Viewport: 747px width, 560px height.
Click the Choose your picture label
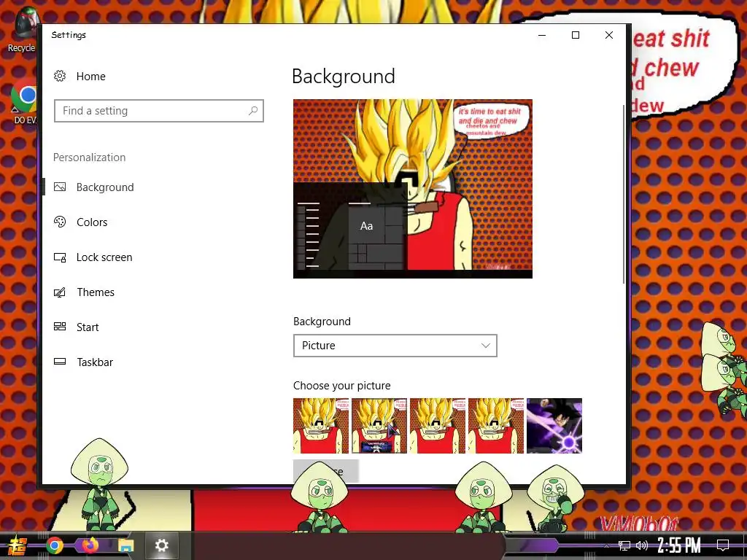(x=341, y=386)
